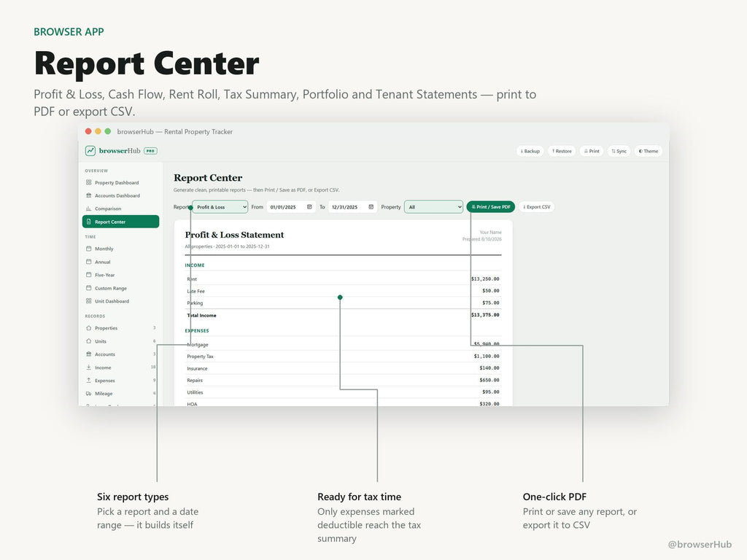Toggle the Theme button

(x=649, y=151)
